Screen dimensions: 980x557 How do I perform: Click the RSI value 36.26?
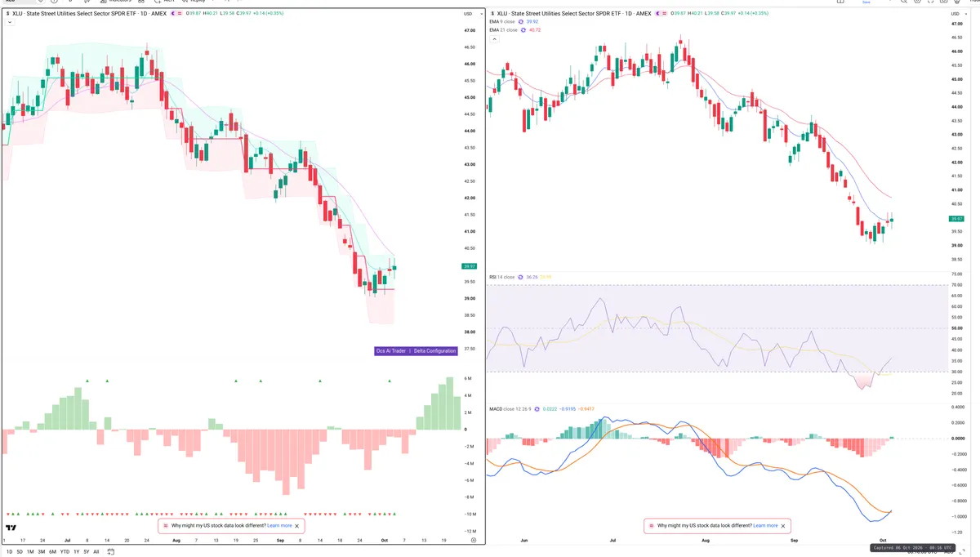click(x=532, y=278)
